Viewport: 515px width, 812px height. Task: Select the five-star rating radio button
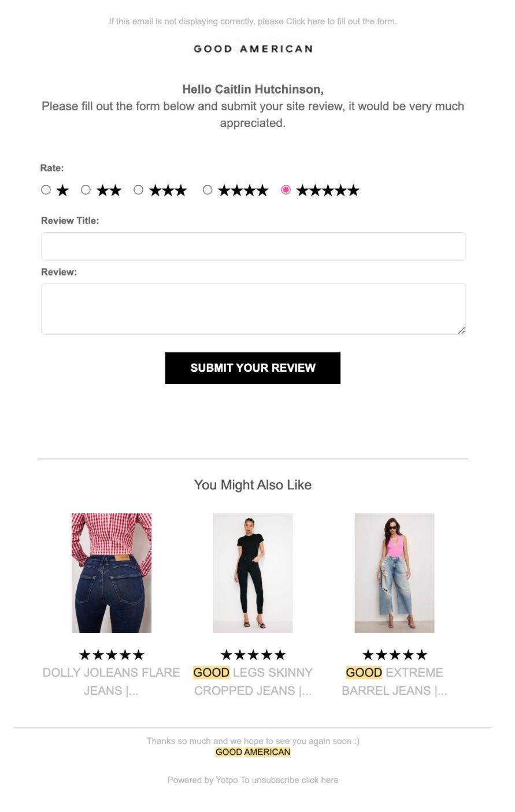pos(286,190)
